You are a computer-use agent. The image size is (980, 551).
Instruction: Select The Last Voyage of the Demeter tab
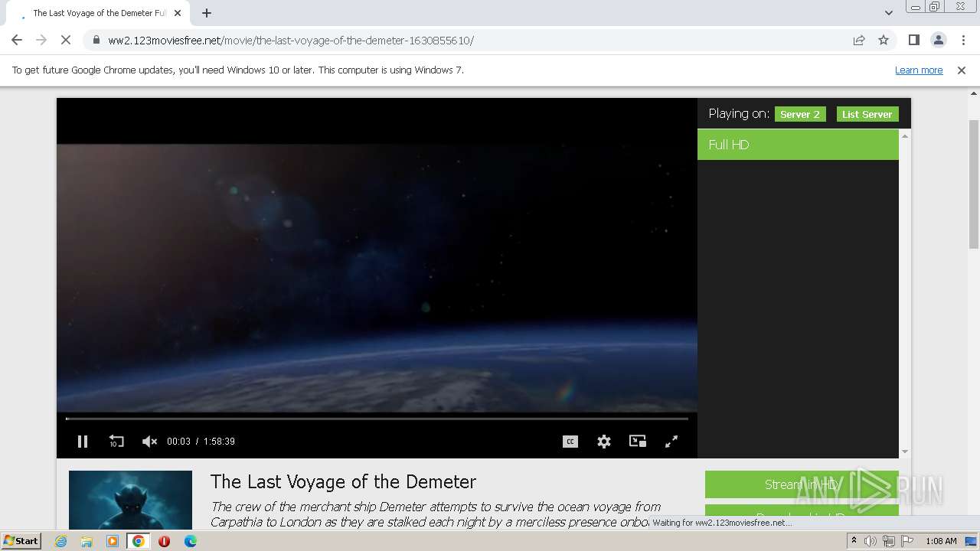97,13
